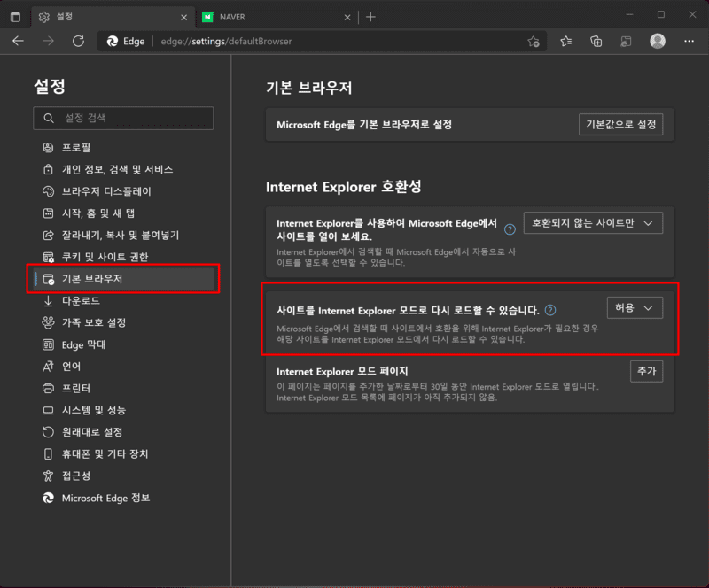Open the user profile avatar

click(658, 41)
